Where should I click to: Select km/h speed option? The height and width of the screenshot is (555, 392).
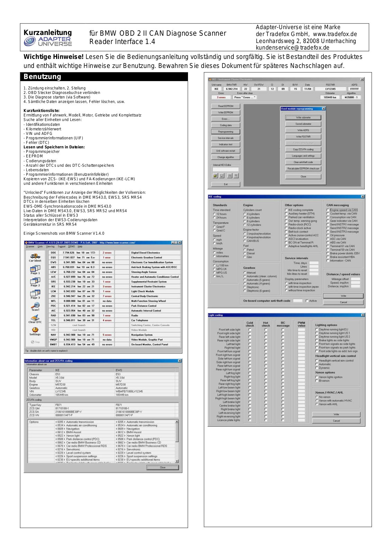click(218, 243)
